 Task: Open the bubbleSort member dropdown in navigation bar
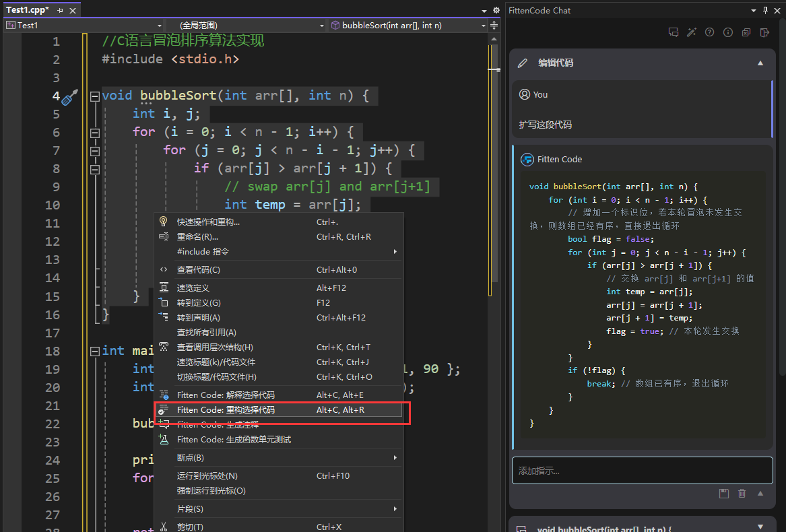click(x=409, y=26)
